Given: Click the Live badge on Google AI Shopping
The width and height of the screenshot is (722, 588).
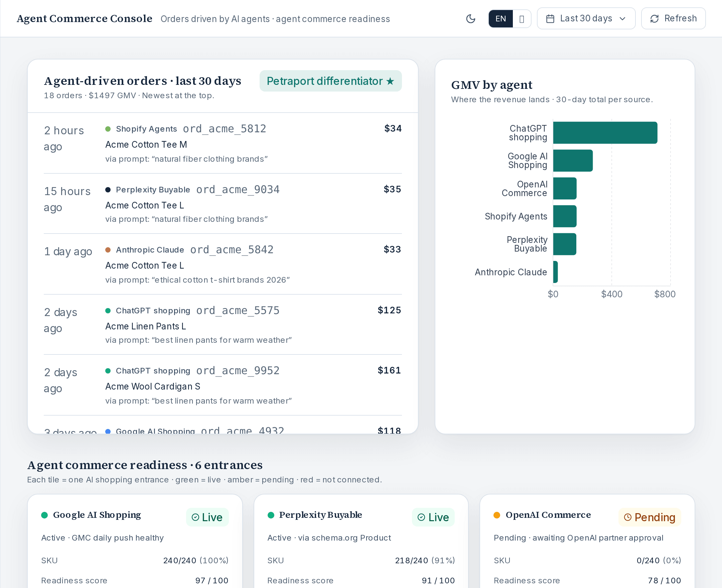Looking at the screenshot, I should [207, 517].
